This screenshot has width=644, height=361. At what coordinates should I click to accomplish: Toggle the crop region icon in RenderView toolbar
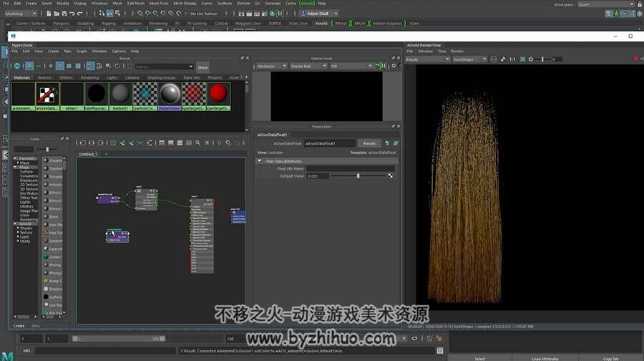point(522,59)
